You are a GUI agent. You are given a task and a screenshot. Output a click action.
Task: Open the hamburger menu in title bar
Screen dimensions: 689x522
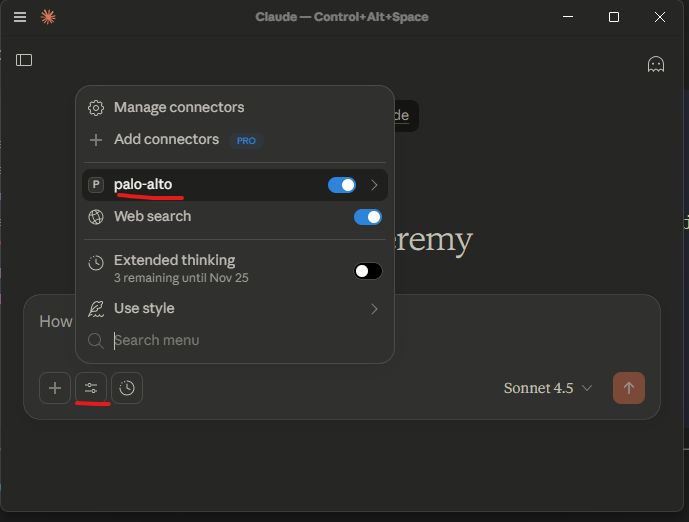click(20, 17)
